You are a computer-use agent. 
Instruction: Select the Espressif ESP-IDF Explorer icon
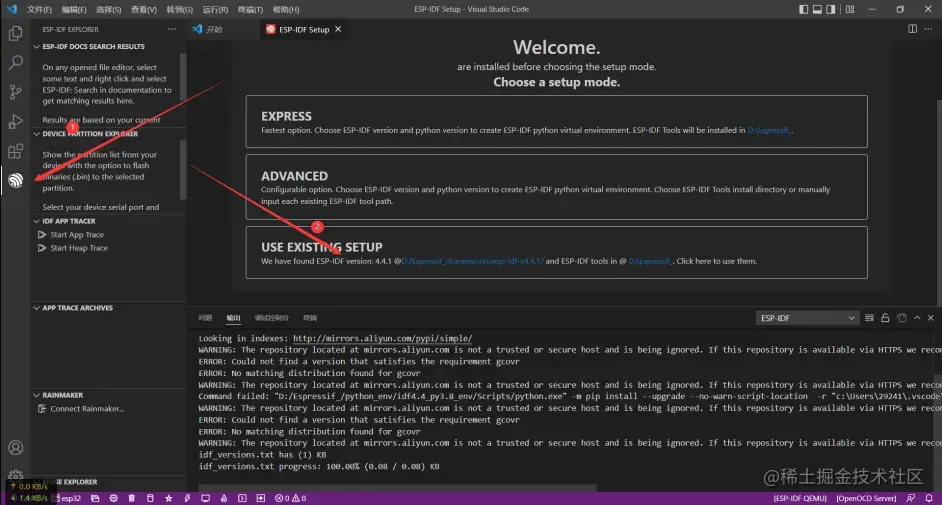(x=16, y=180)
